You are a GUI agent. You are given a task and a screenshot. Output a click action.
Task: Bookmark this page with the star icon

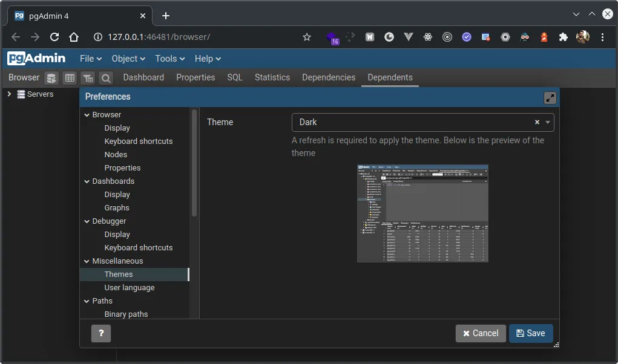pos(307,37)
